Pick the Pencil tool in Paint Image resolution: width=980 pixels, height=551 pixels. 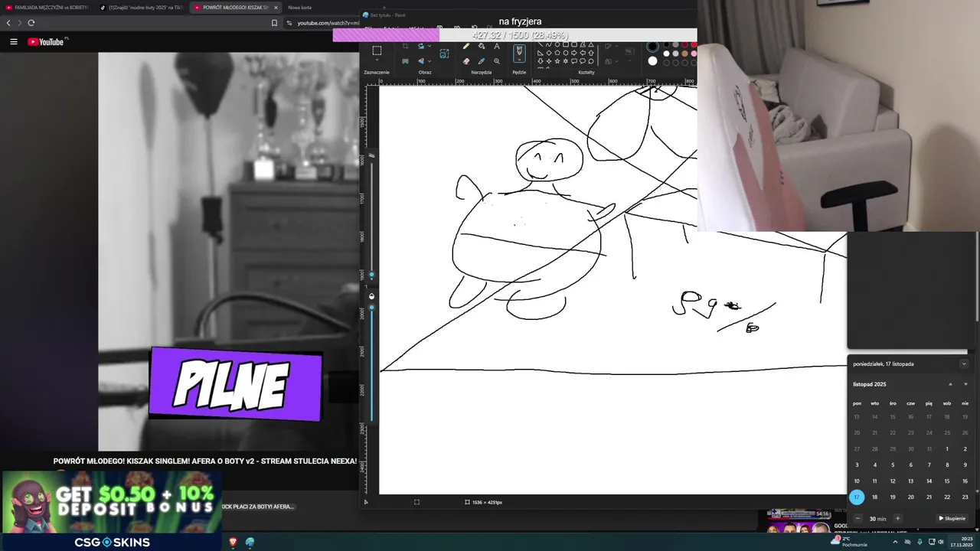click(466, 47)
